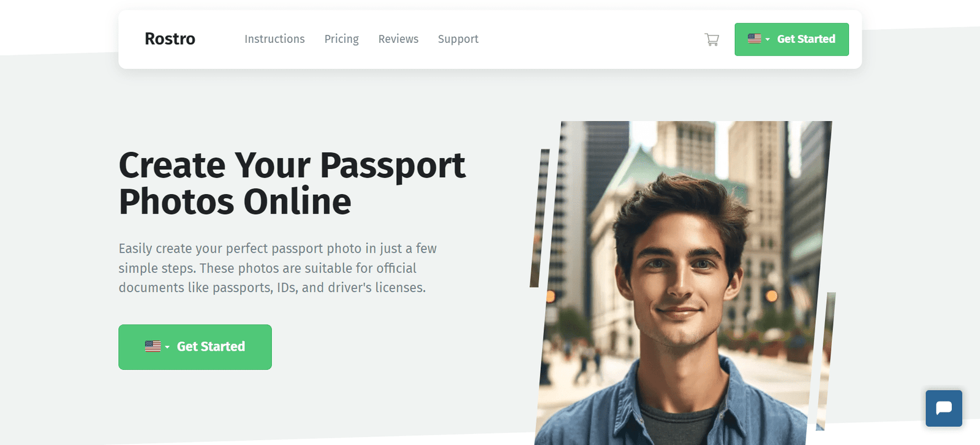This screenshot has height=445, width=980.
Task: Open the Support page link
Action: [458, 39]
